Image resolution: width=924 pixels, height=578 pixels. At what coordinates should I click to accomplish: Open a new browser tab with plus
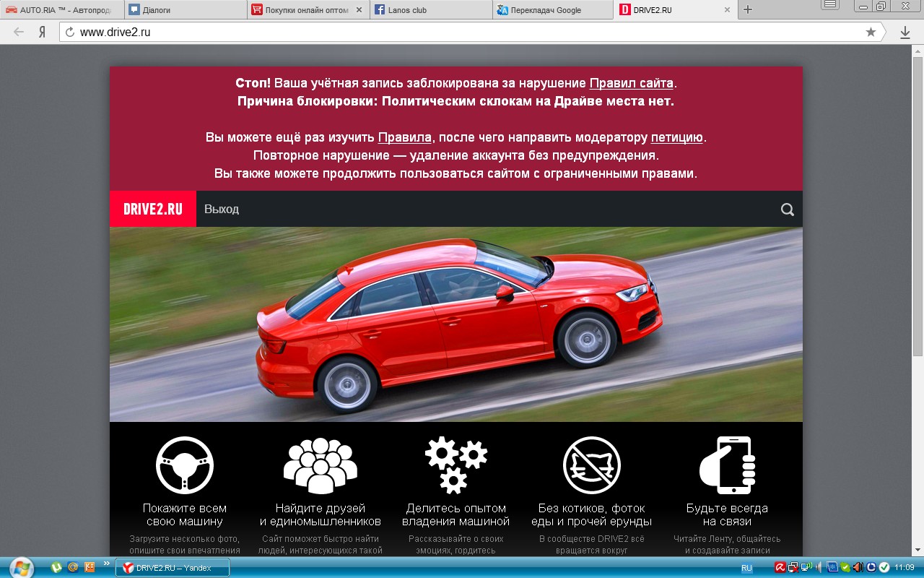(748, 9)
